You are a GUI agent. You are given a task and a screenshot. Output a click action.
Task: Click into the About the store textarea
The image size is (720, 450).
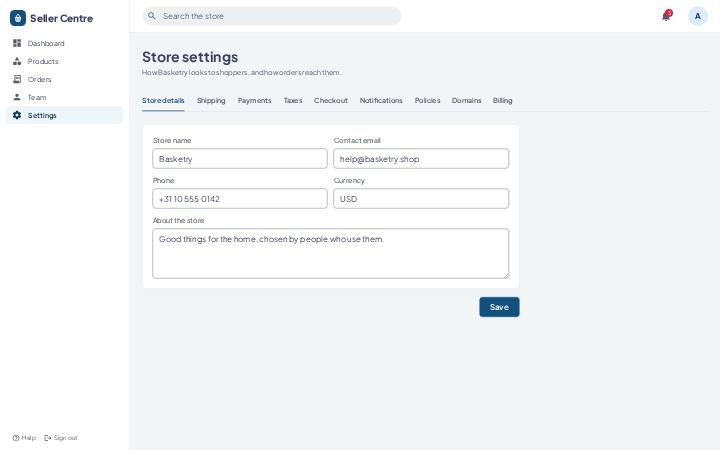tap(331, 253)
